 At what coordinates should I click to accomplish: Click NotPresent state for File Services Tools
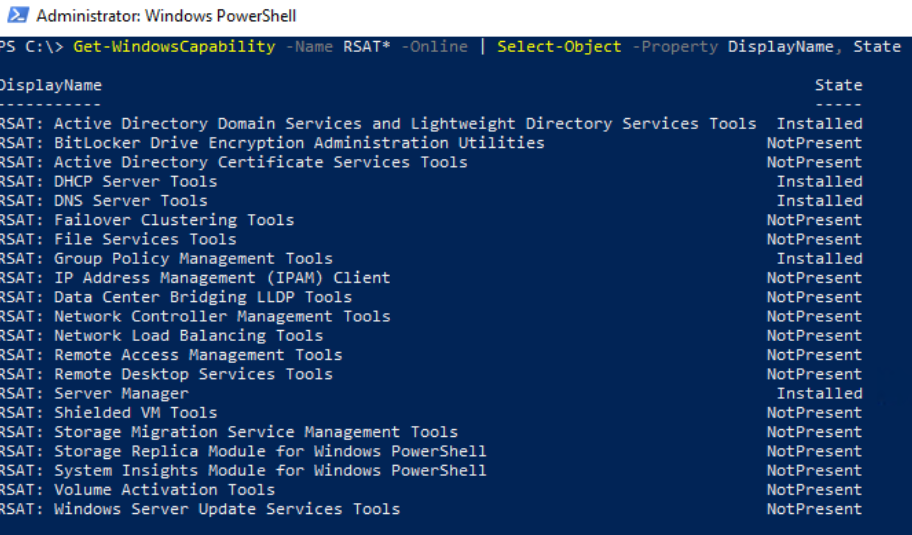pos(814,239)
